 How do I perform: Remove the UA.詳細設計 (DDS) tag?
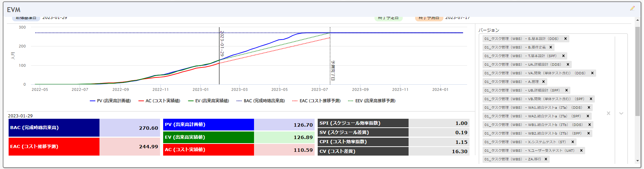[568, 64]
